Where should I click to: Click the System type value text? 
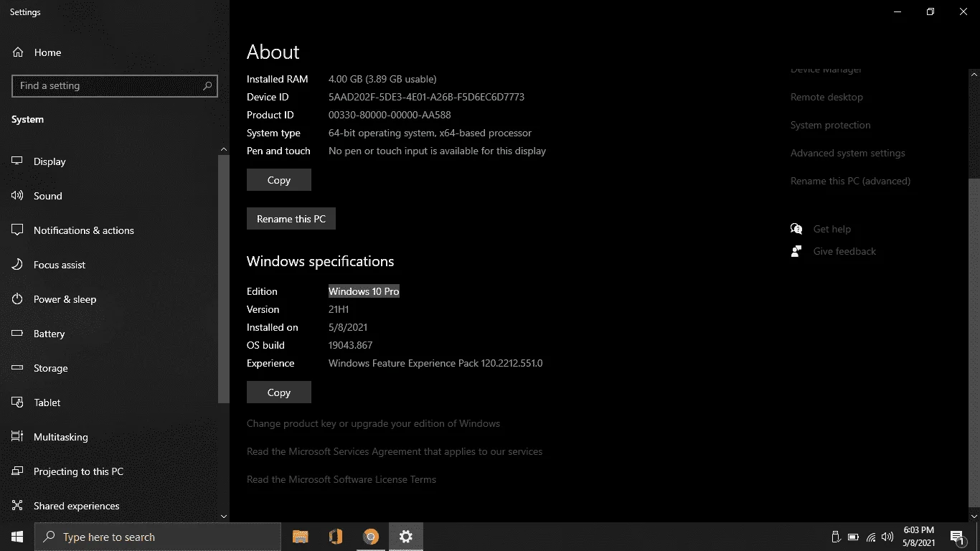point(430,133)
